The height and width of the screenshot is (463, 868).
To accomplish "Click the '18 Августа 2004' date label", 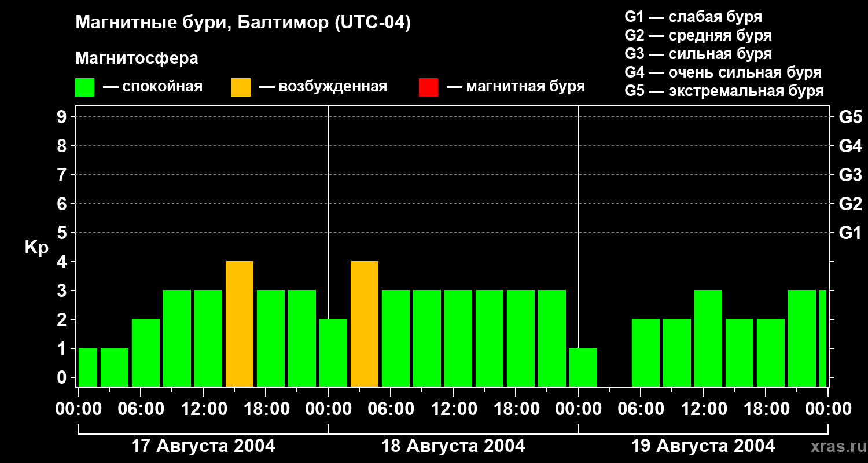I will click(453, 446).
